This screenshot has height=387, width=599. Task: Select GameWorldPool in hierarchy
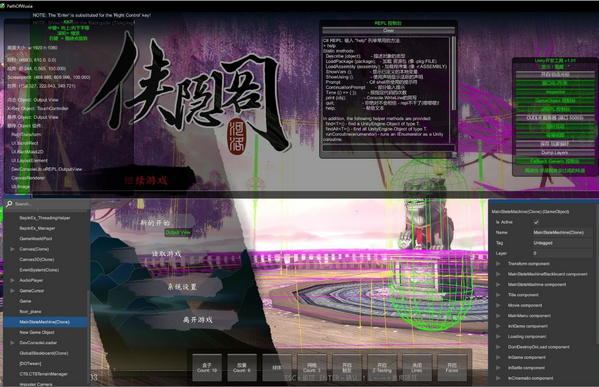pyautogui.click(x=36, y=239)
